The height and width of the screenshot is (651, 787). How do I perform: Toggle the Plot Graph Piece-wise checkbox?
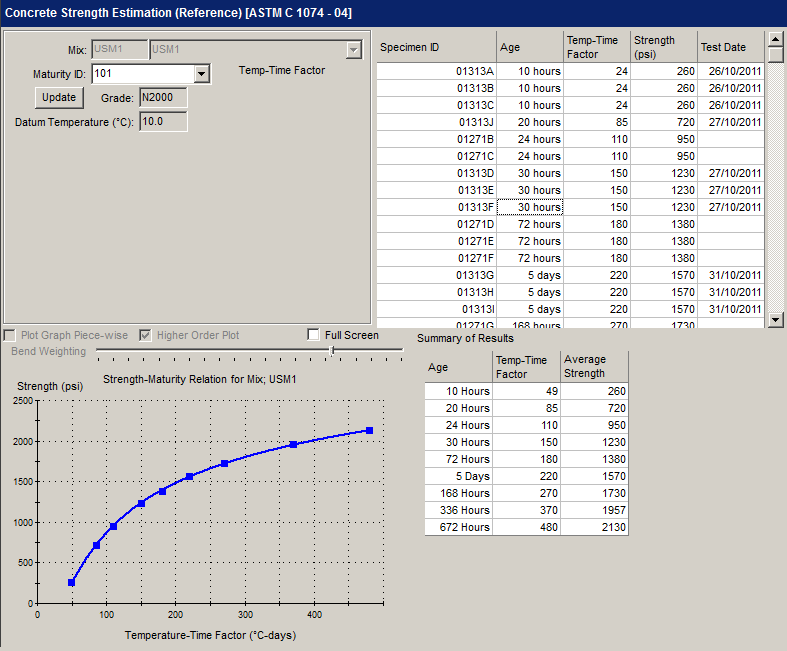coord(10,335)
